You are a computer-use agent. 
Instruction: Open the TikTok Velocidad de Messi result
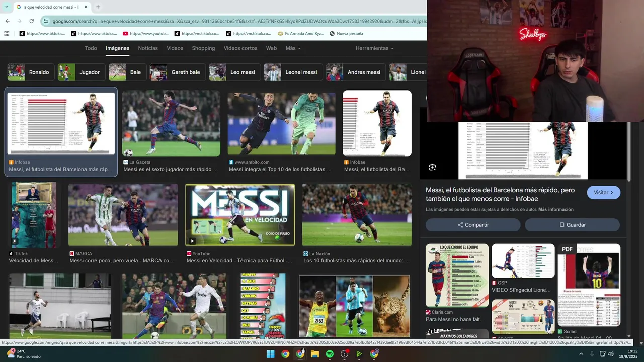point(34,215)
